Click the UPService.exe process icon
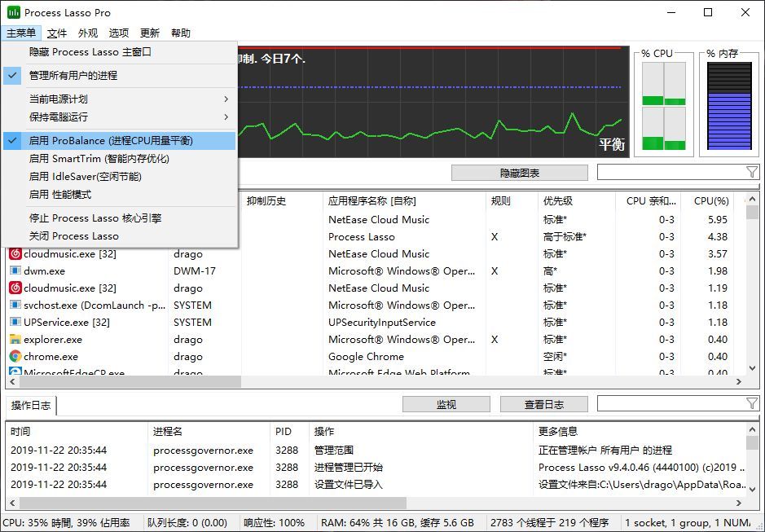 tap(15, 322)
